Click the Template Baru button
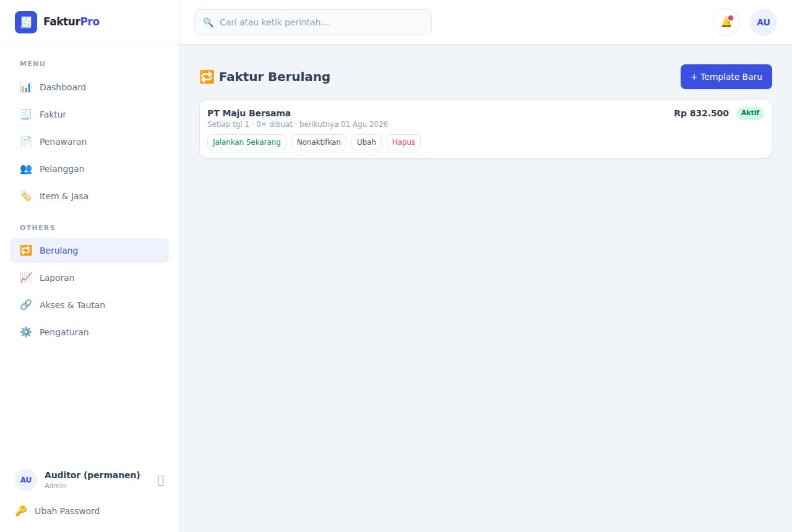This screenshot has width=792, height=532. [x=726, y=77]
